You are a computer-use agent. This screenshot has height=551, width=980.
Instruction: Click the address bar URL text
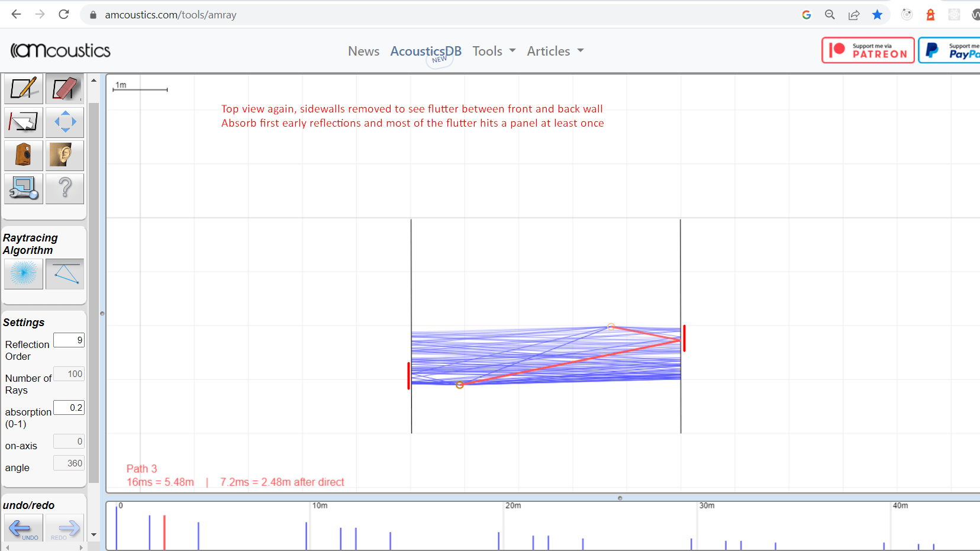[170, 15]
